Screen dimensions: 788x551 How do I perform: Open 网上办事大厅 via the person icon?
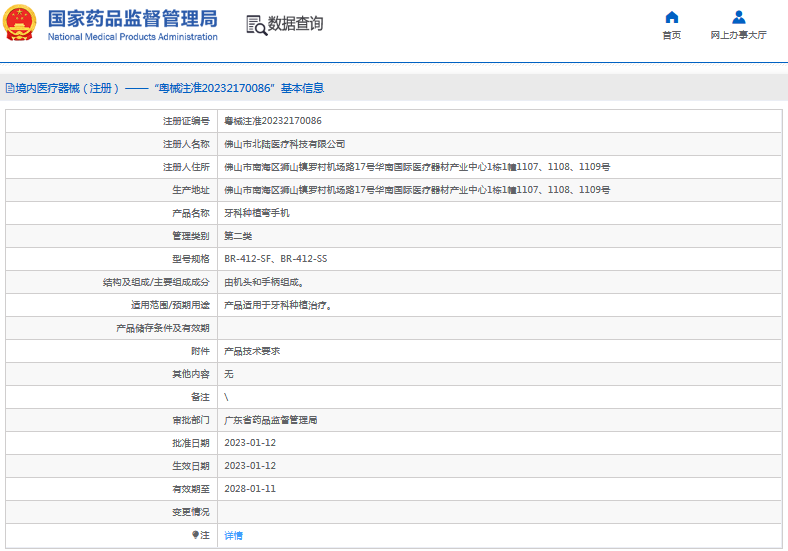coord(738,17)
